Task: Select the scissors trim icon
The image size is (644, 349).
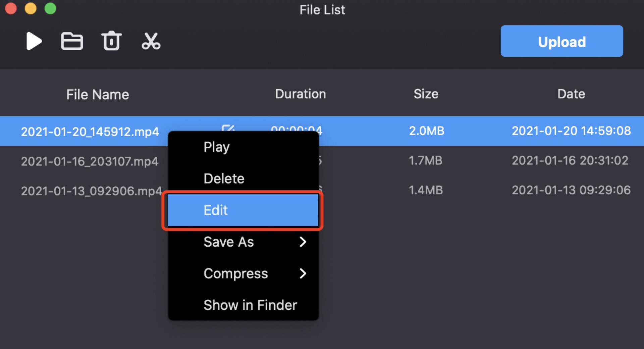Action: (151, 41)
